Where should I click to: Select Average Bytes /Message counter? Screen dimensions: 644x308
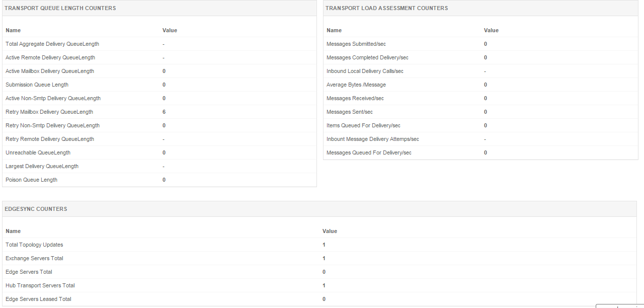[356, 85]
